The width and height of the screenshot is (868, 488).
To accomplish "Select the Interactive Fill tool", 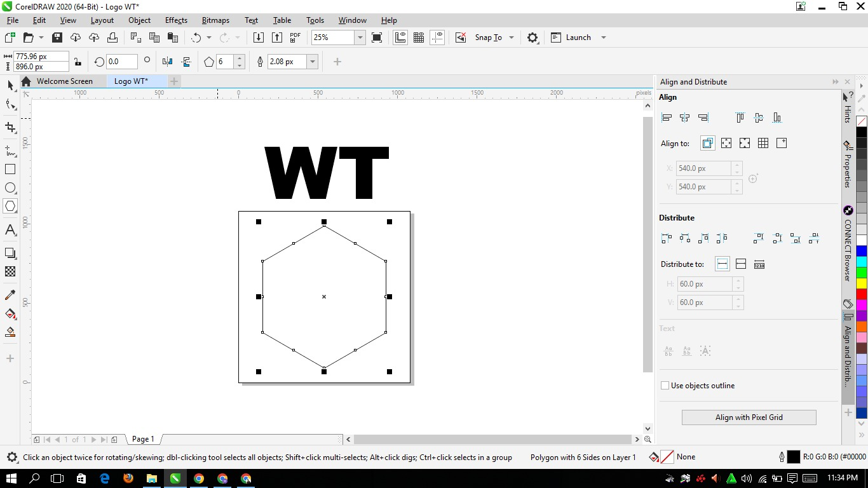I will [10, 313].
